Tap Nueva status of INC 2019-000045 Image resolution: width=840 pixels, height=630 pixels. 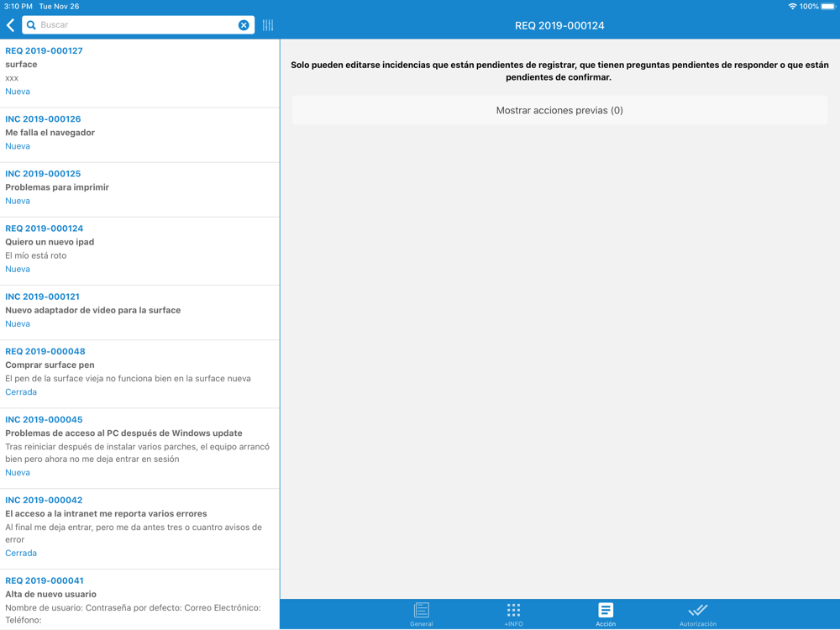coord(18,472)
